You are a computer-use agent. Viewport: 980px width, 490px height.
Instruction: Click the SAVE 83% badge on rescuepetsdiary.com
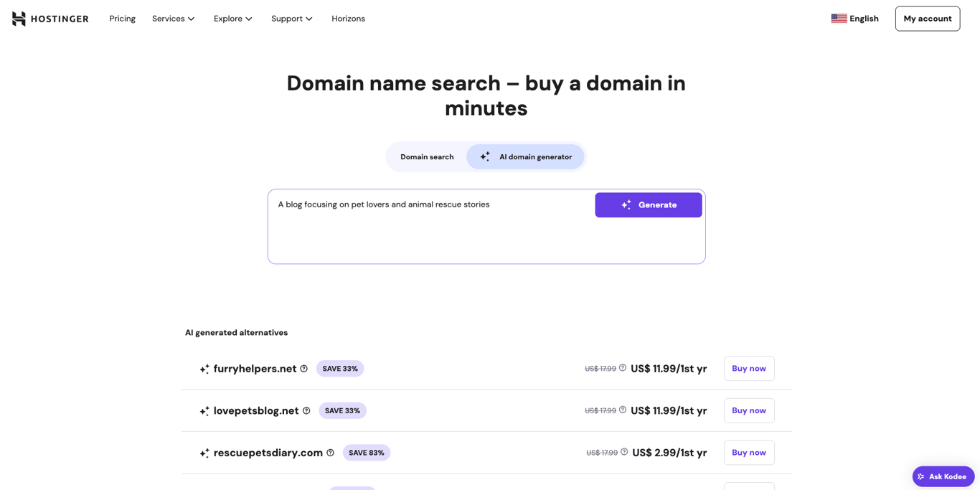[366, 453]
